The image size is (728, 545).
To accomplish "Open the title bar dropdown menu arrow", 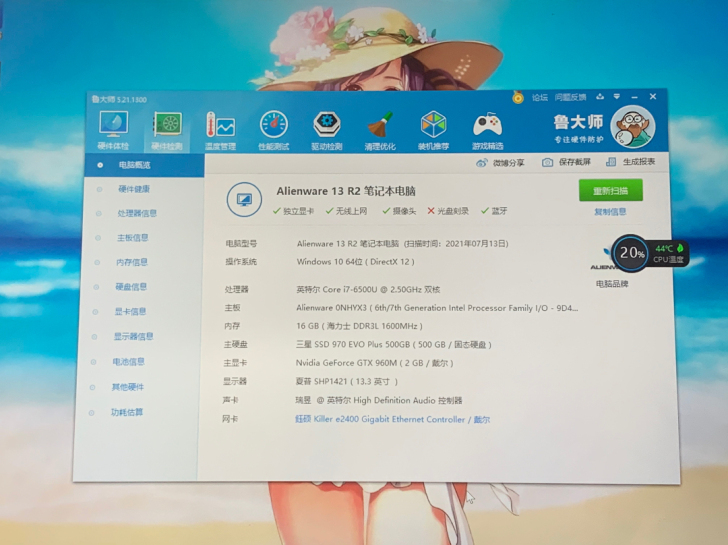I will point(617,97).
